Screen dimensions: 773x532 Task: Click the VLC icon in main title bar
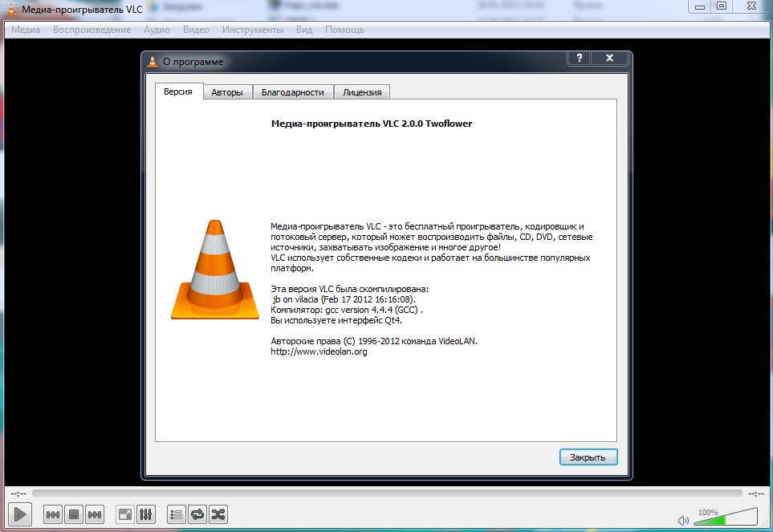coord(10,8)
